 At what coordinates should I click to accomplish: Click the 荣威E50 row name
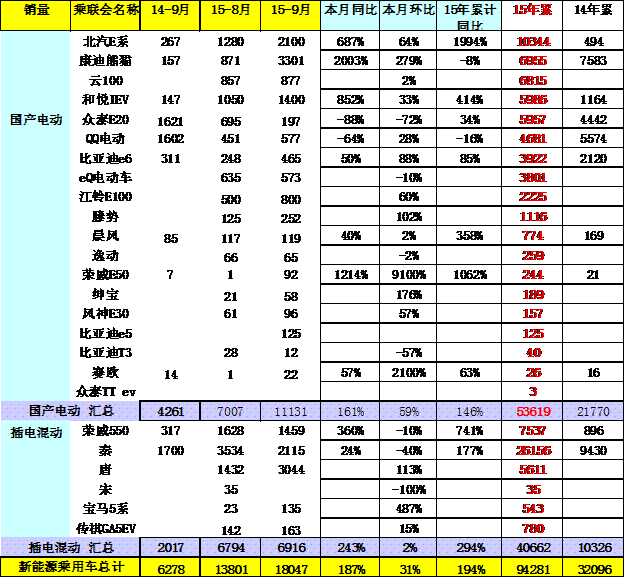(105, 275)
